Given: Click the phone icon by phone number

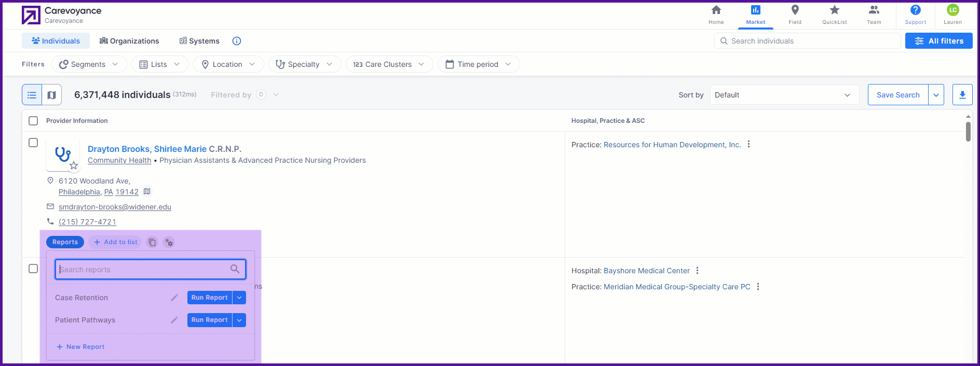Looking at the screenshot, I should pos(50,221).
